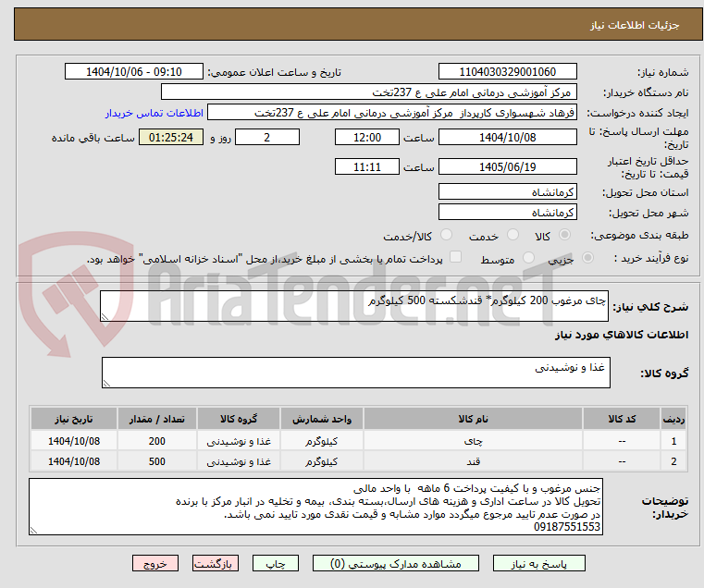Click the price validity date 1405/06/19 field
Viewport: 704px width, 588px height.
coord(507,167)
